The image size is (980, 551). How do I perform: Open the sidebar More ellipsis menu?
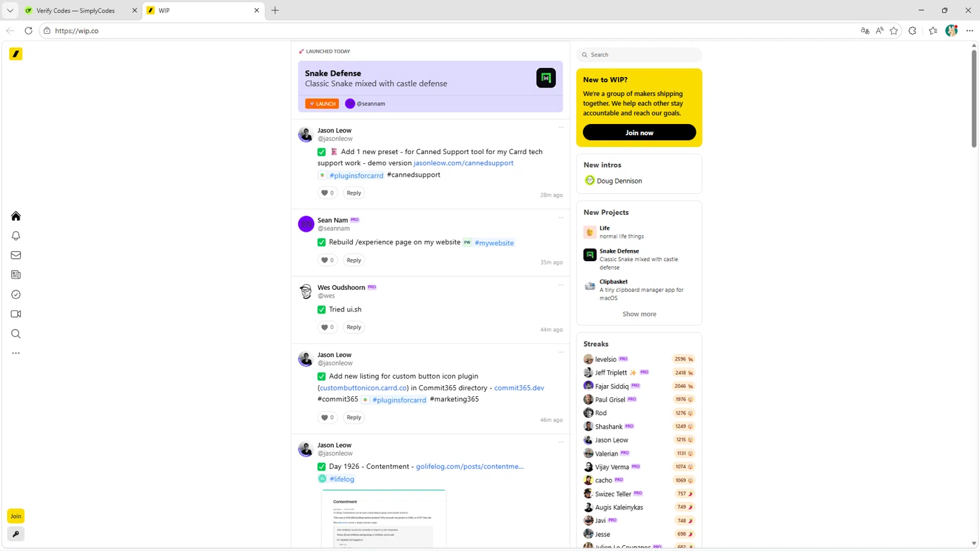tap(16, 353)
